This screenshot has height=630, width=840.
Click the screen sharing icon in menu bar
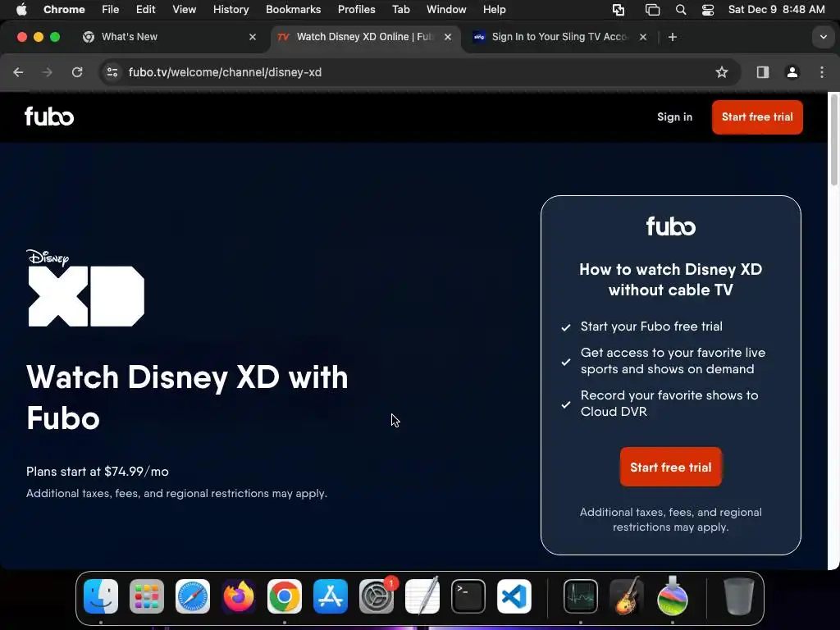[x=619, y=10]
